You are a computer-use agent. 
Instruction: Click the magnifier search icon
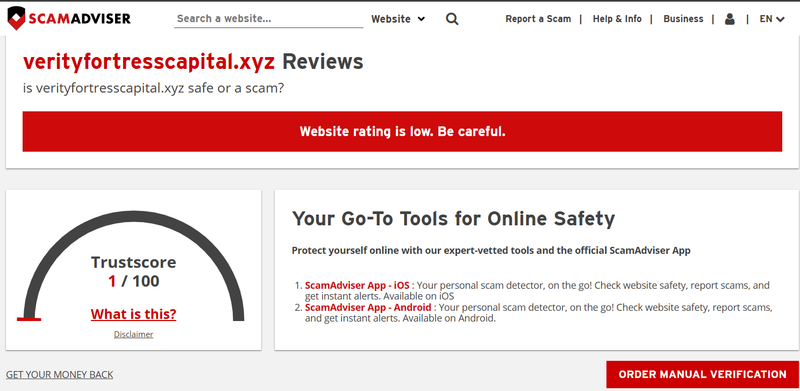coord(452,19)
